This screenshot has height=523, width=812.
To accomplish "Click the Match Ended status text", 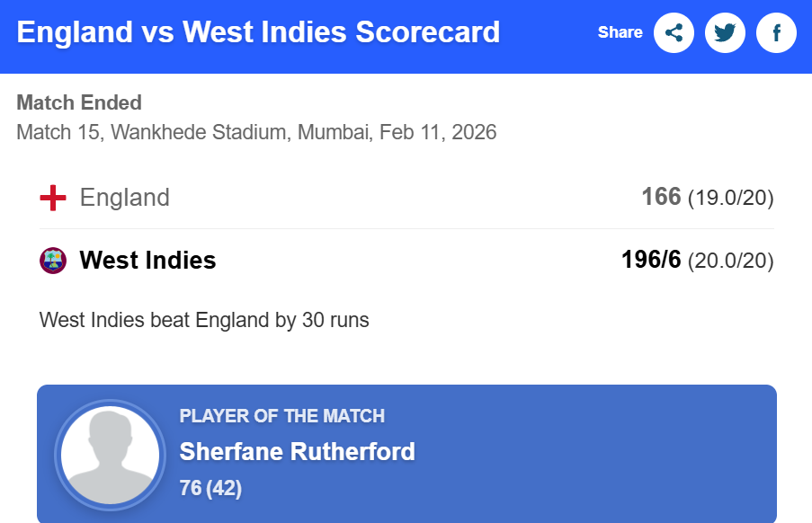I will click(x=79, y=103).
